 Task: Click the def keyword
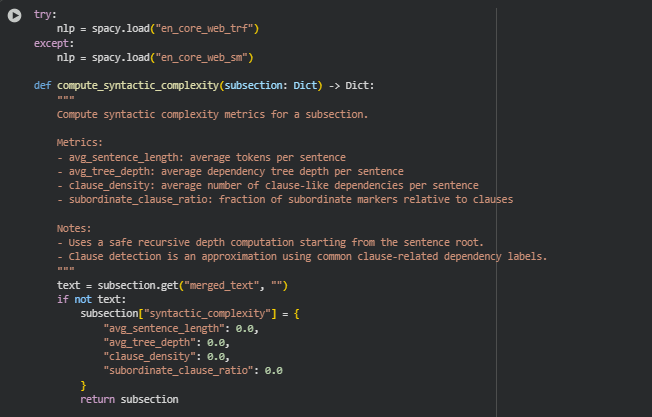pyautogui.click(x=42, y=86)
